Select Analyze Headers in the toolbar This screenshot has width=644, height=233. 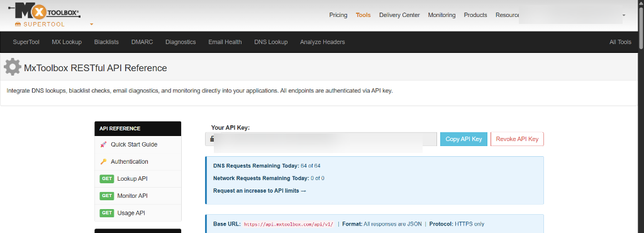point(323,42)
